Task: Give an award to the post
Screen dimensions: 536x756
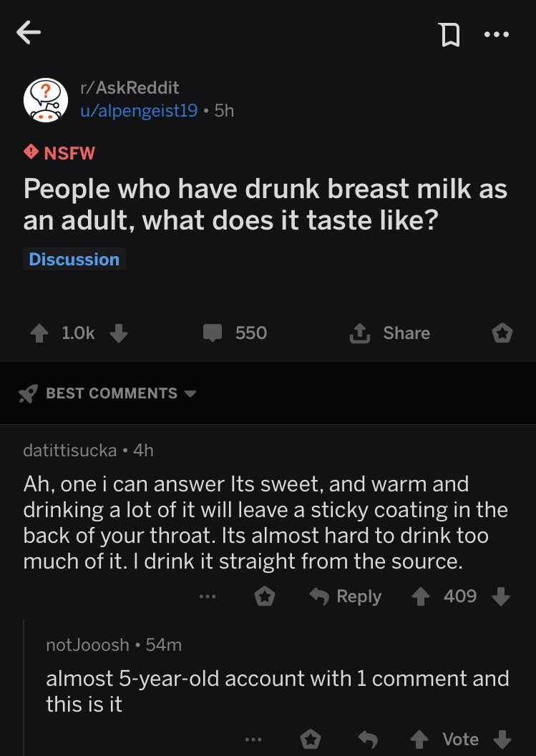Action: [x=502, y=333]
